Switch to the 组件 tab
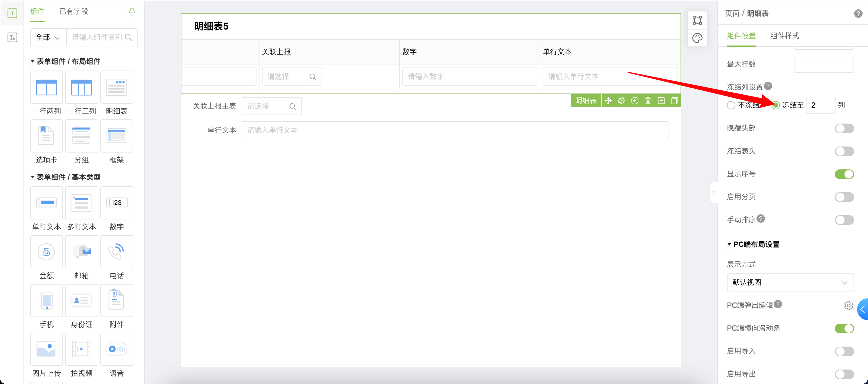The image size is (868, 384). pyautogui.click(x=37, y=11)
